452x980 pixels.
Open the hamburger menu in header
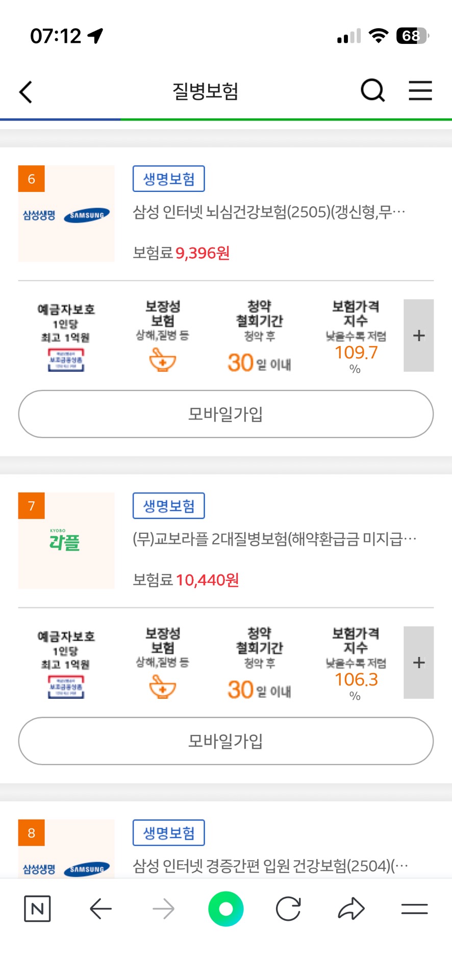tap(420, 91)
